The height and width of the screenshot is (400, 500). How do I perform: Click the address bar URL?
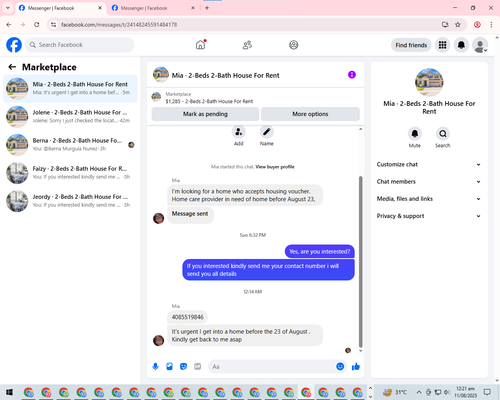click(119, 25)
